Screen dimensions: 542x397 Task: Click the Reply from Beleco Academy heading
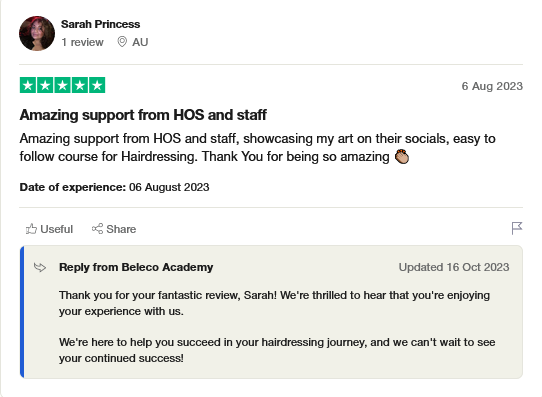136,267
